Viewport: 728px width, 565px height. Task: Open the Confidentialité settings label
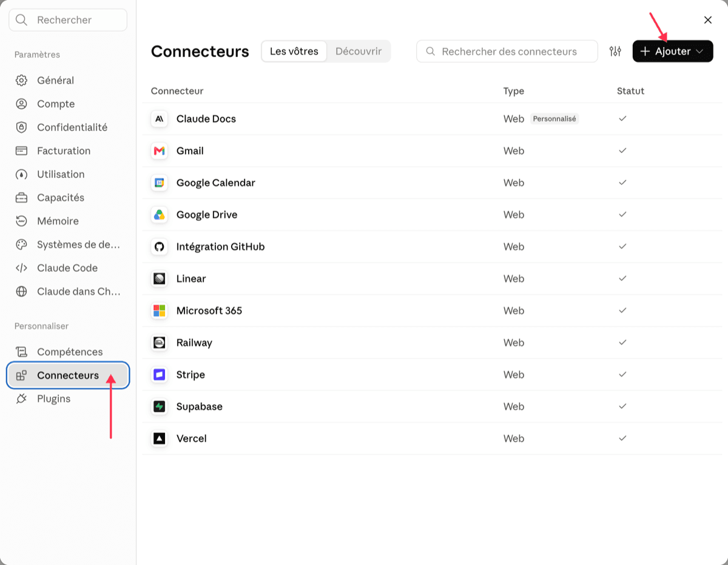click(72, 127)
